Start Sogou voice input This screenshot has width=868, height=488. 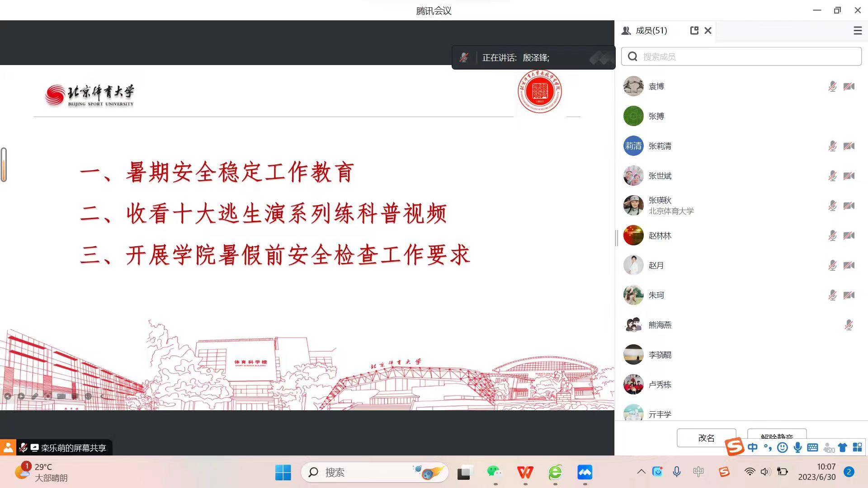coord(797,447)
